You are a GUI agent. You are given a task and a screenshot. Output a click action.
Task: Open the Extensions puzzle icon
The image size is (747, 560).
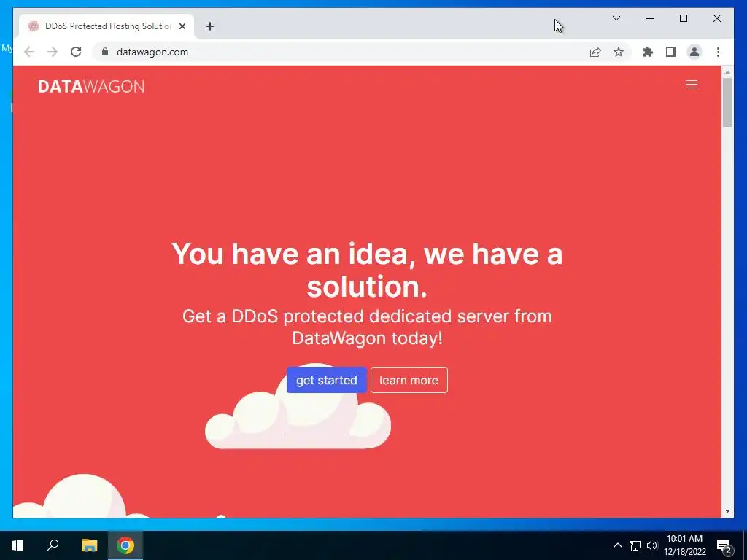coord(648,52)
